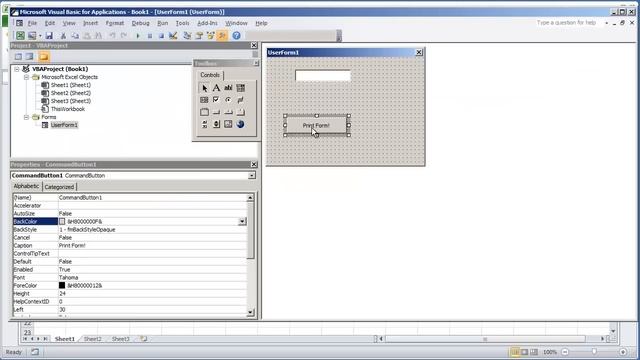The image size is (640, 360).
Task: Open the Insert UserForm dropdown arrow
Action: (40, 36)
